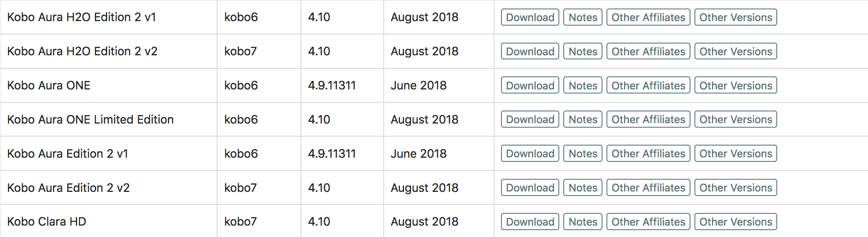Download Kobo Aura ONE Limited Edition firmware
868x237 pixels.
[530, 120]
